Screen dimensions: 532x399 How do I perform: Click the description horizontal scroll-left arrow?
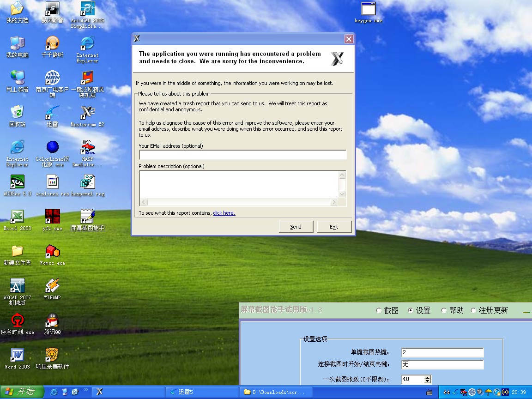pos(144,202)
